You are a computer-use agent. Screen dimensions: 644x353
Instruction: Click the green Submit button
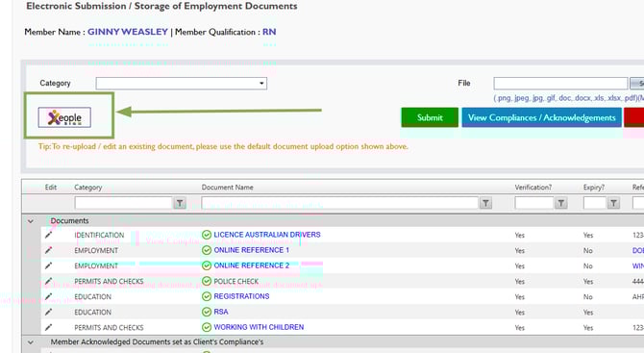[x=430, y=117]
